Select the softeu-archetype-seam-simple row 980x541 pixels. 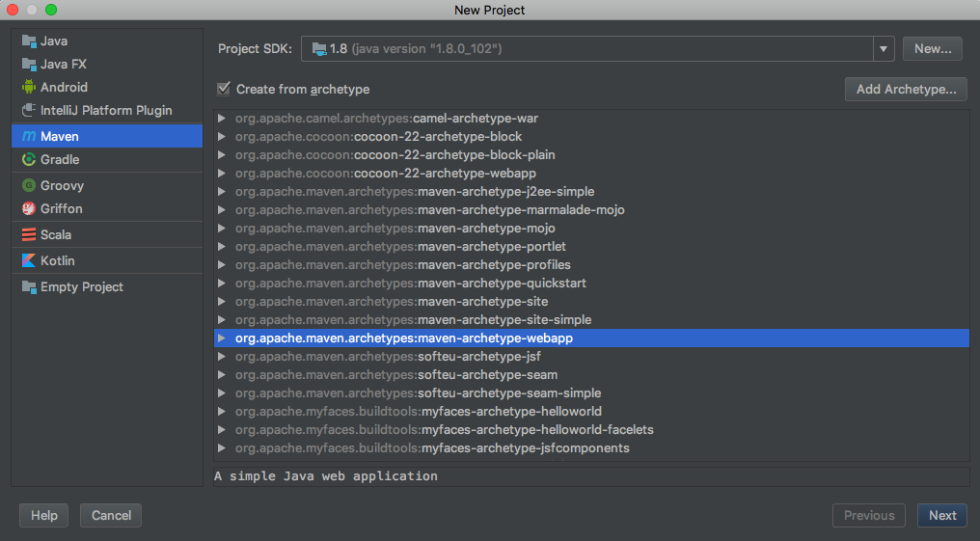(x=591, y=392)
